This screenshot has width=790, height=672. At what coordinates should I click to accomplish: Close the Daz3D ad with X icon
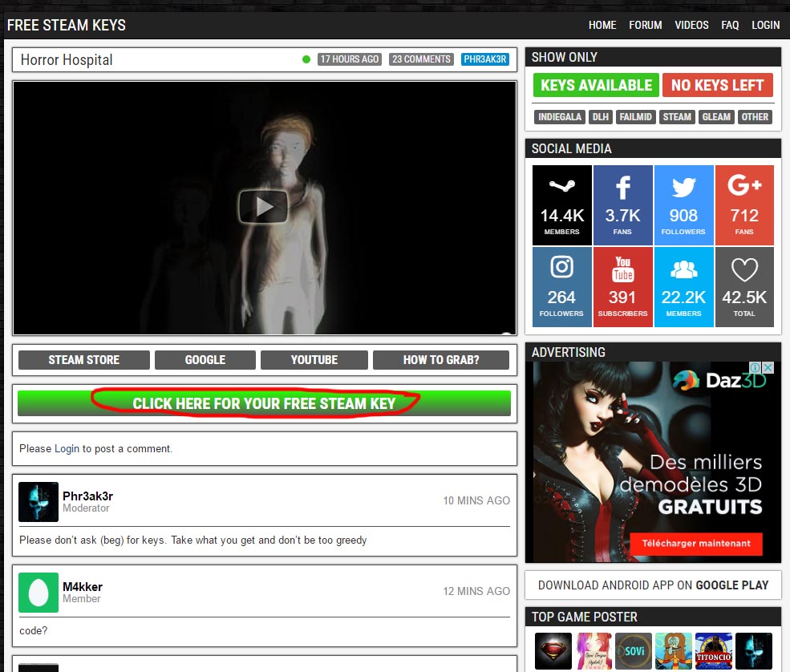[x=768, y=368]
